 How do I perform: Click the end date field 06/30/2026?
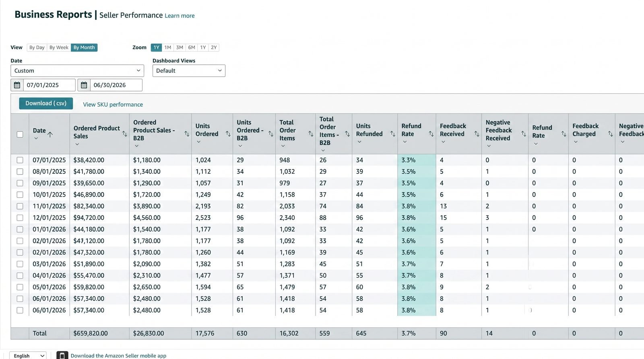[x=116, y=85]
